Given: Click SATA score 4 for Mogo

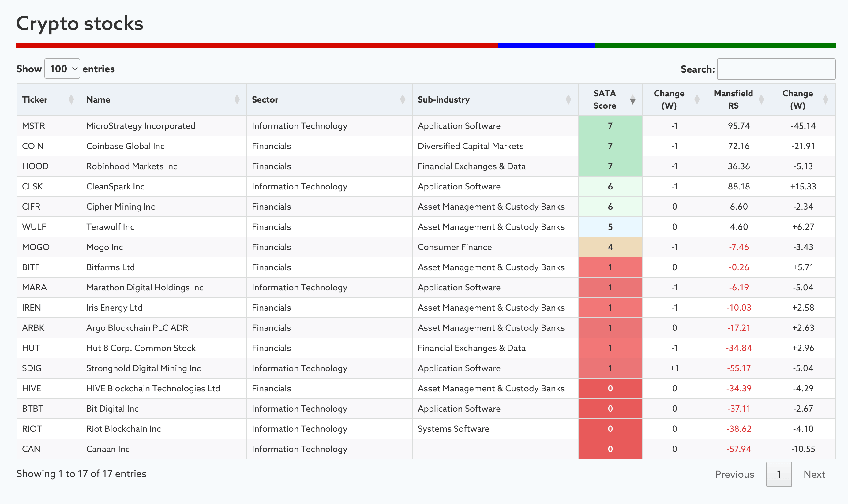Looking at the screenshot, I should [x=610, y=247].
